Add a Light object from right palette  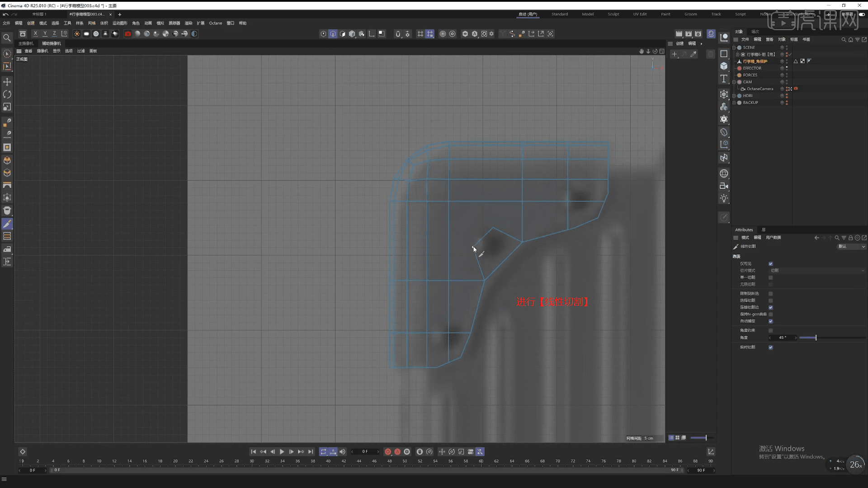pos(724,198)
